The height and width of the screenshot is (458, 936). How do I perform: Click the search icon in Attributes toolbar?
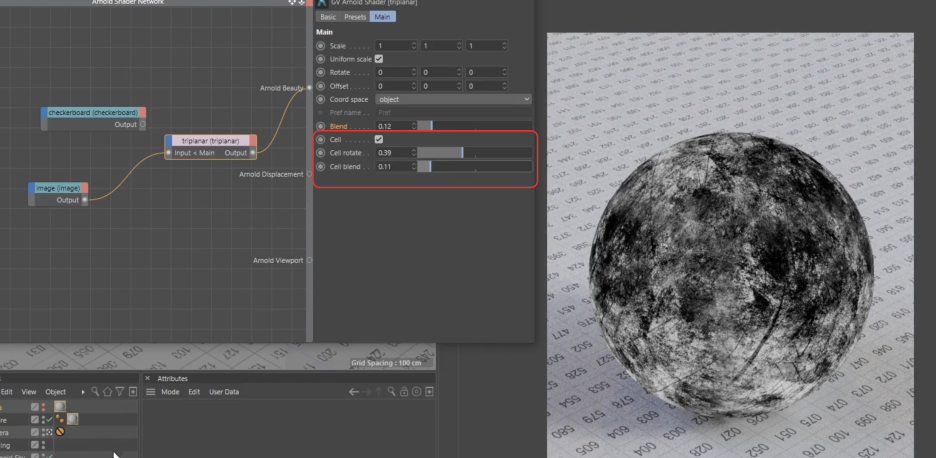pos(391,392)
